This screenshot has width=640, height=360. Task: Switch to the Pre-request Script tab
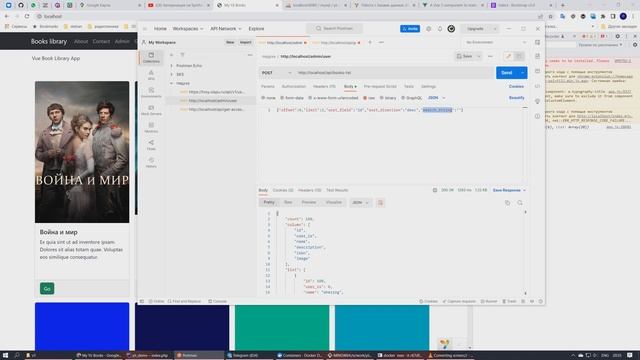pyautogui.click(x=380, y=87)
